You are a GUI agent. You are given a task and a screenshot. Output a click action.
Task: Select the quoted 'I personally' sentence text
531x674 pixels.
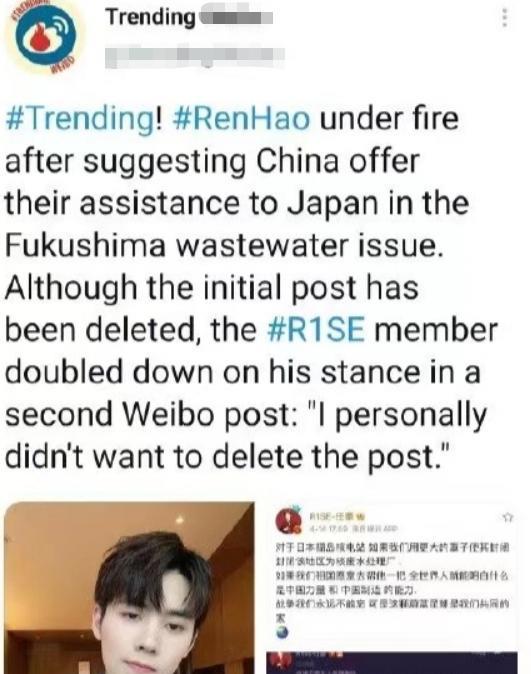click(246, 435)
